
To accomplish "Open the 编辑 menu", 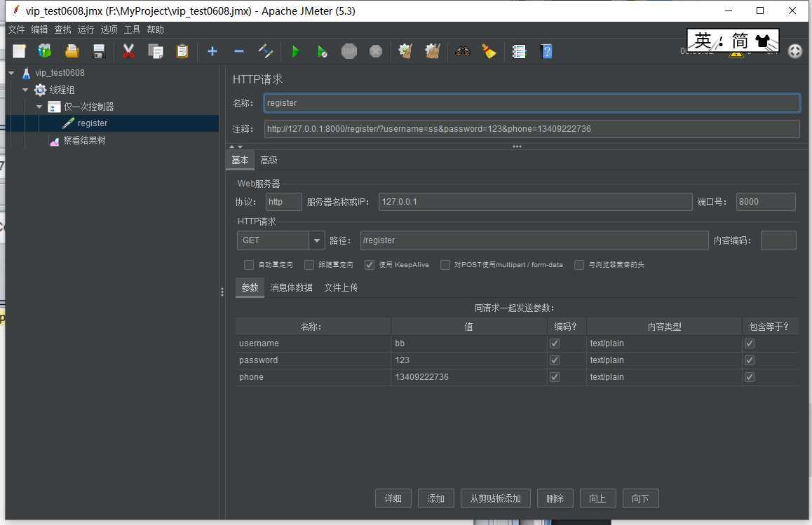I will click(39, 29).
